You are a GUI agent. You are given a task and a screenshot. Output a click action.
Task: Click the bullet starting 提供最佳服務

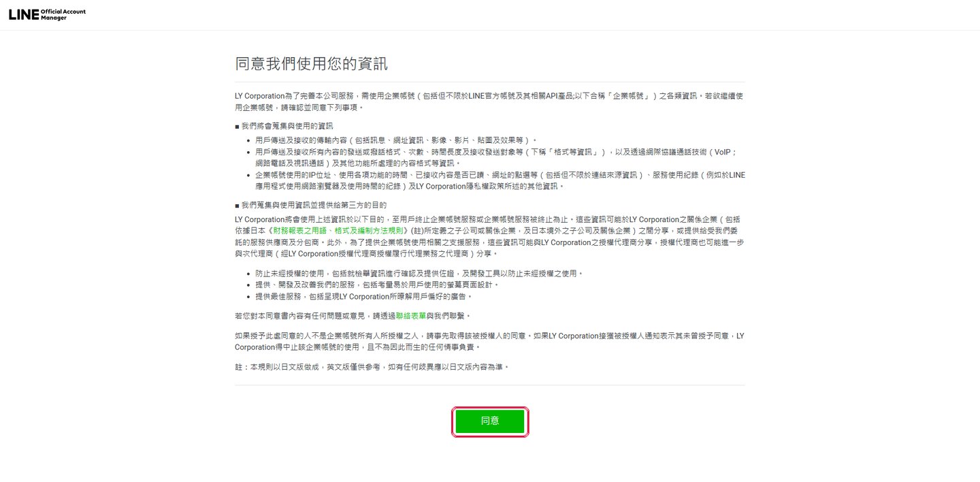pos(363,296)
